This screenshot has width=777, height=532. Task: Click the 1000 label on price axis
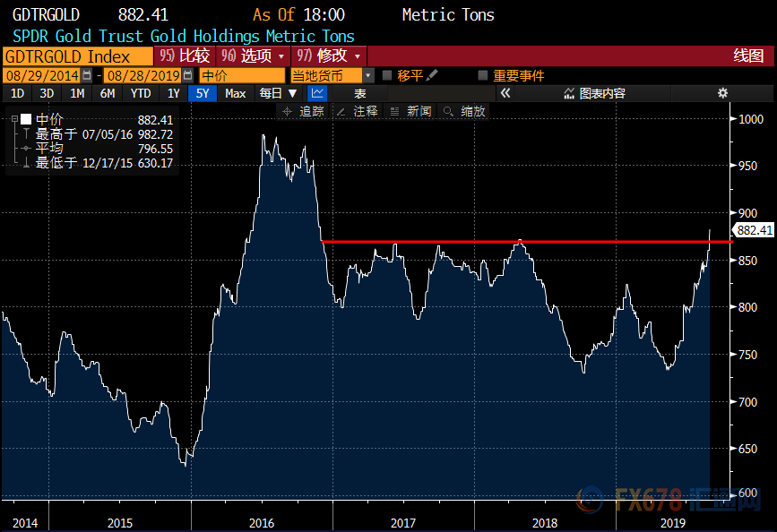click(x=751, y=119)
